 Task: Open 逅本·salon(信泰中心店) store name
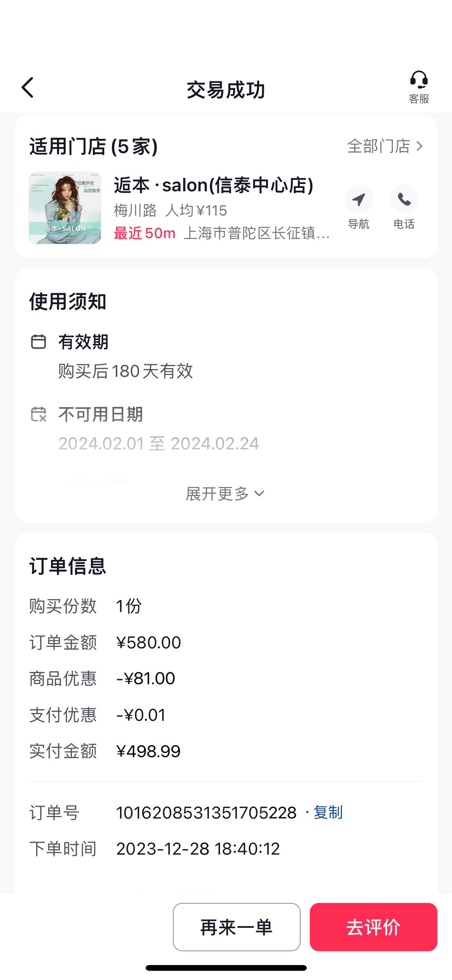(x=214, y=186)
